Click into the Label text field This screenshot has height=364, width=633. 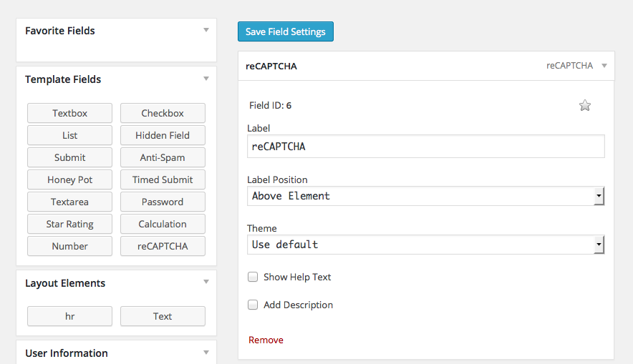(425, 147)
